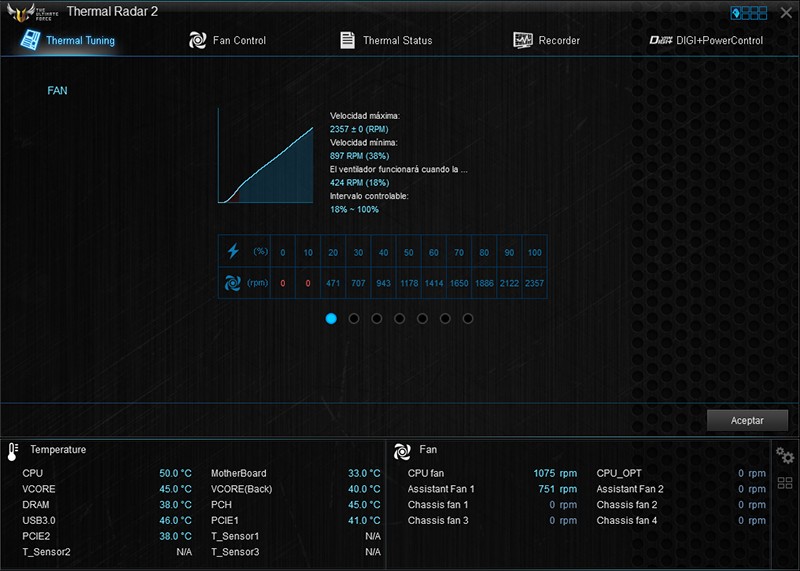This screenshot has height=571, width=800.
Task: Click the window layout switcher icon
Action: click(748, 13)
